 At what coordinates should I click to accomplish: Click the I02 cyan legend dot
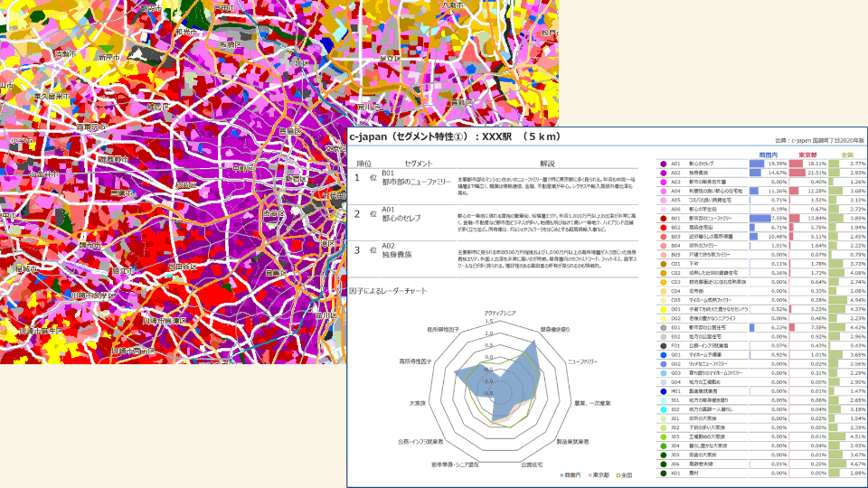pyautogui.click(x=663, y=408)
